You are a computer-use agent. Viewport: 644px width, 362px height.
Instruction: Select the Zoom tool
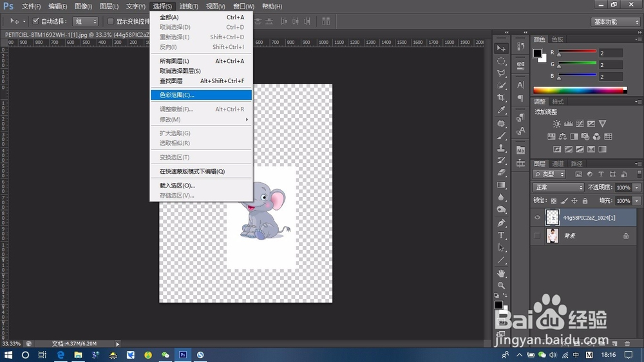pyautogui.click(x=501, y=285)
